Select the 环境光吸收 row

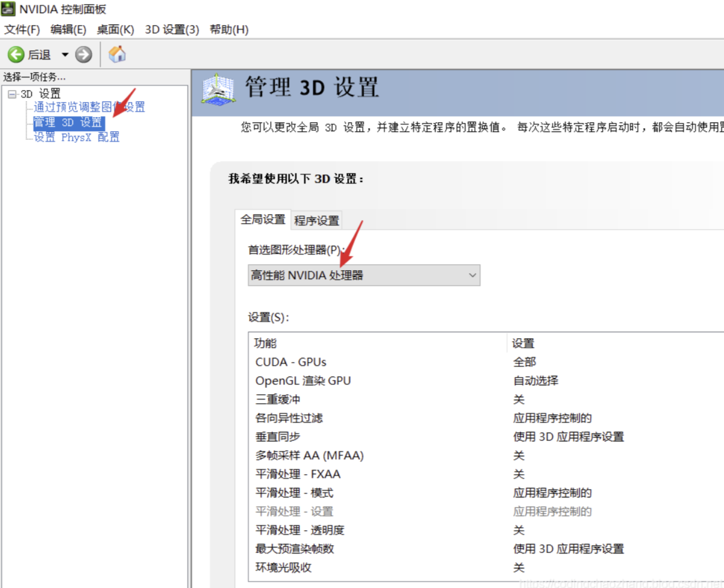point(486,568)
